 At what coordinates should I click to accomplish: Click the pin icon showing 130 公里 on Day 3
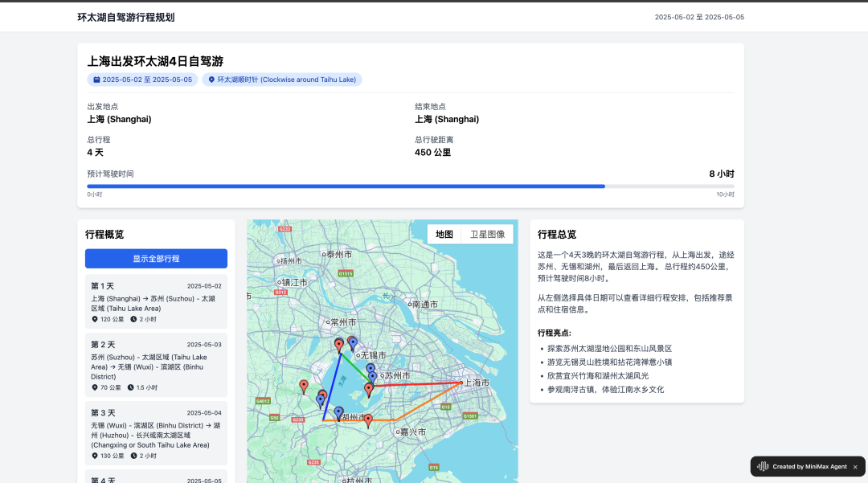pos(95,456)
